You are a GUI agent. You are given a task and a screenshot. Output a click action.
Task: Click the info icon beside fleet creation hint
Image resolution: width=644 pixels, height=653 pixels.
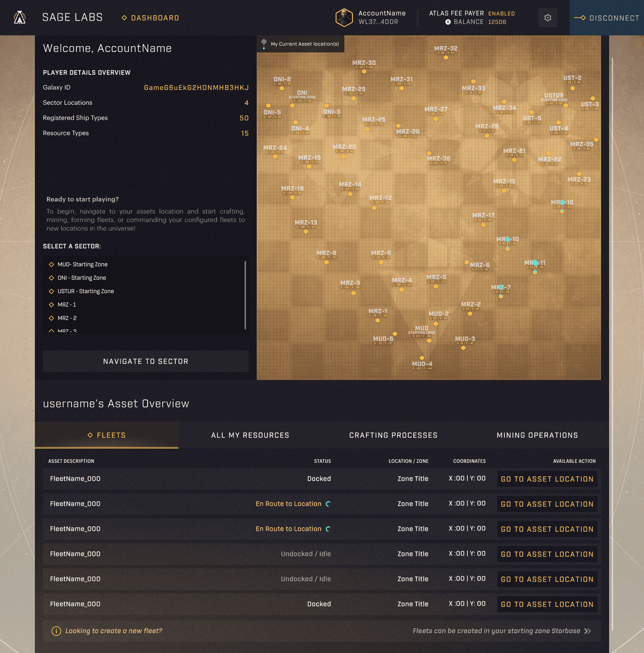[56, 631]
